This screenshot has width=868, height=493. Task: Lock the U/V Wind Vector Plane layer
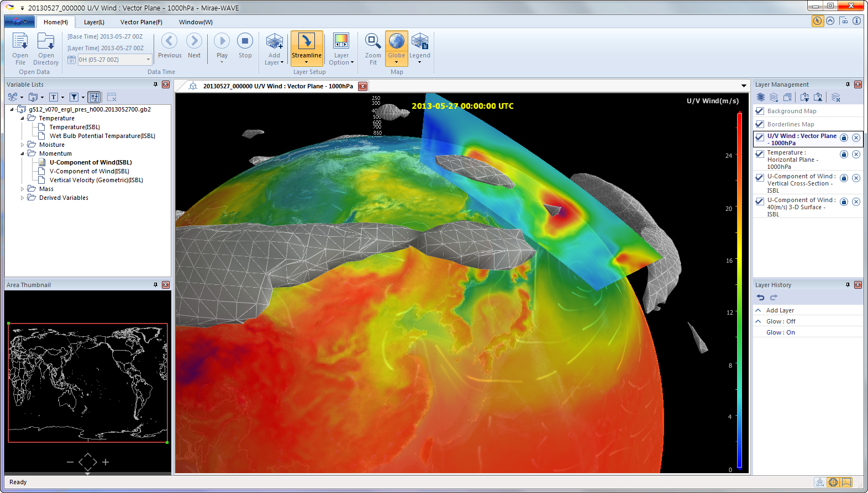point(844,137)
